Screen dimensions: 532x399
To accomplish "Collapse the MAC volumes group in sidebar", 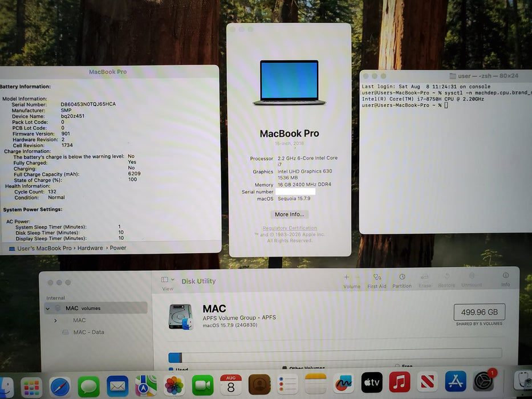I will tap(47, 309).
